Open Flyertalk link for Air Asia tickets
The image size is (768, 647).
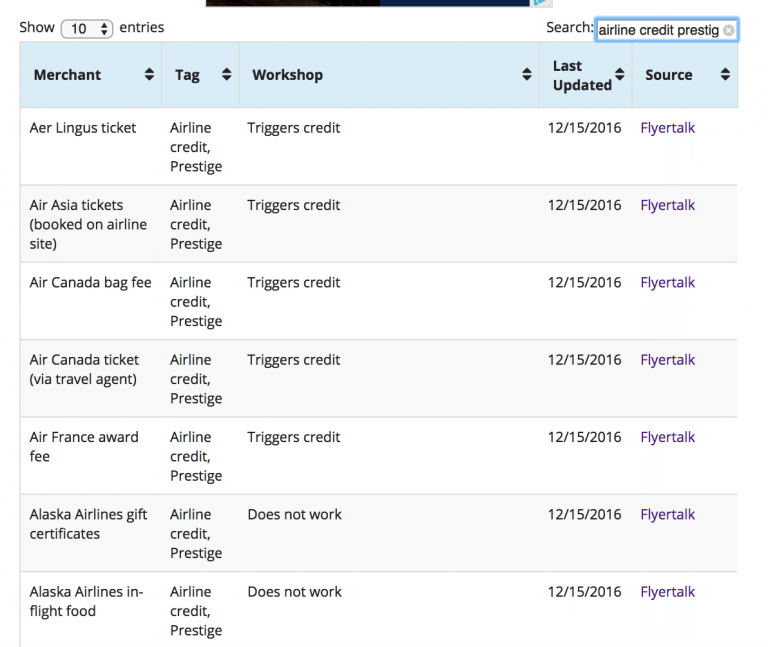(x=667, y=205)
